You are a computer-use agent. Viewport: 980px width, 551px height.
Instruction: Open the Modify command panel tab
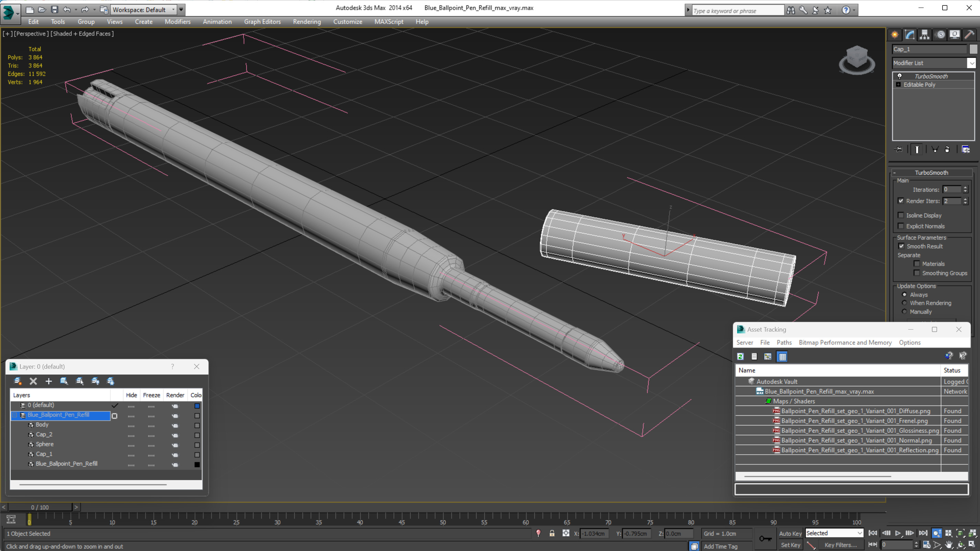click(910, 35)
